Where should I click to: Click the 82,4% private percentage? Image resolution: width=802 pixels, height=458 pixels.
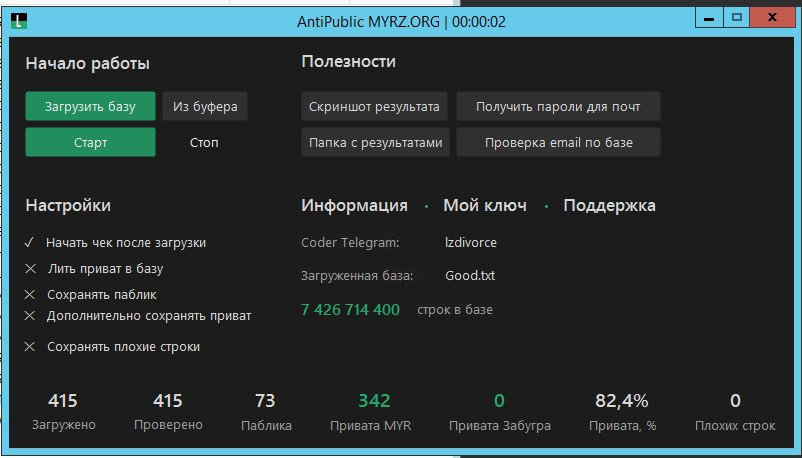(x=621, y=400)
